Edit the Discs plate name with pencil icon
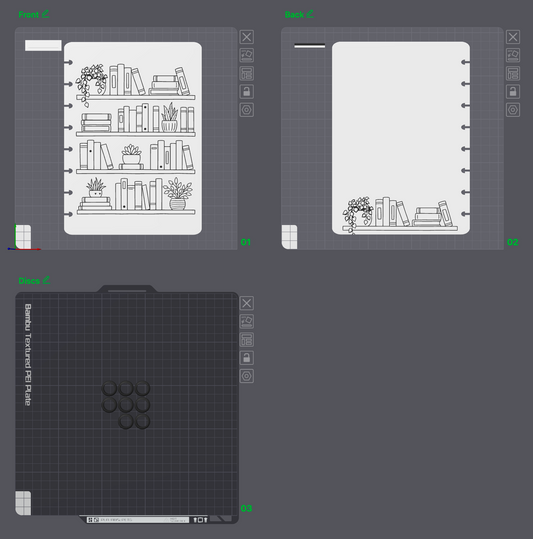 pyautogui.click(x=46, y=280)
